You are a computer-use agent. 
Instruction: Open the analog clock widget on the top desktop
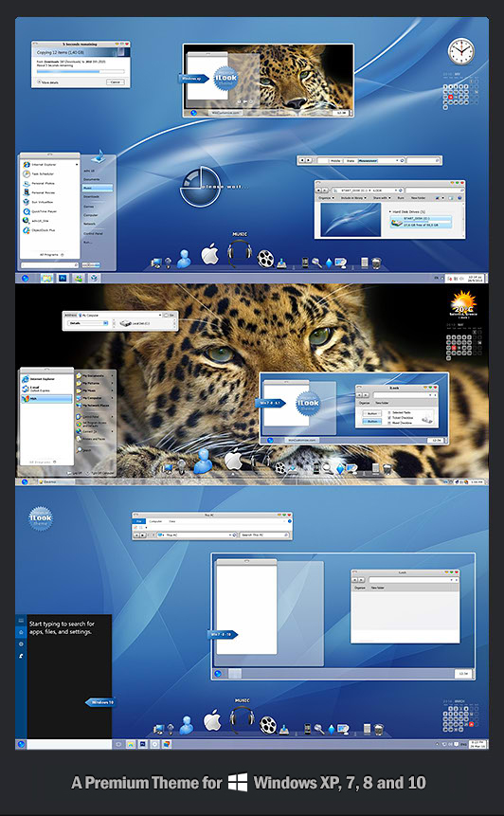point(460,51)
